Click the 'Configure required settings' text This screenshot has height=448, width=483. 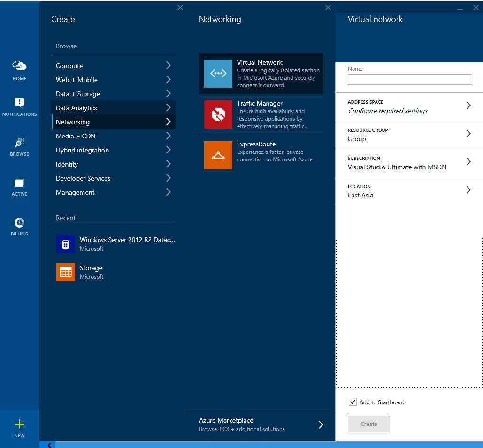click(x=388, y=111)
